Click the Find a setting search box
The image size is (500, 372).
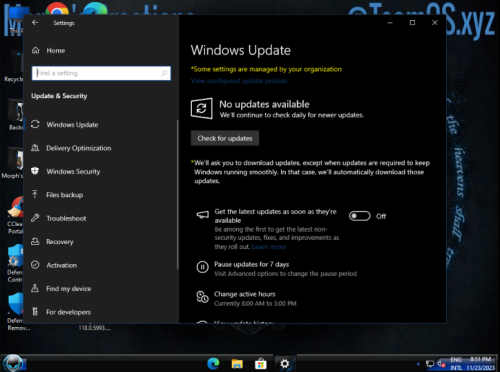pos(101,73)
